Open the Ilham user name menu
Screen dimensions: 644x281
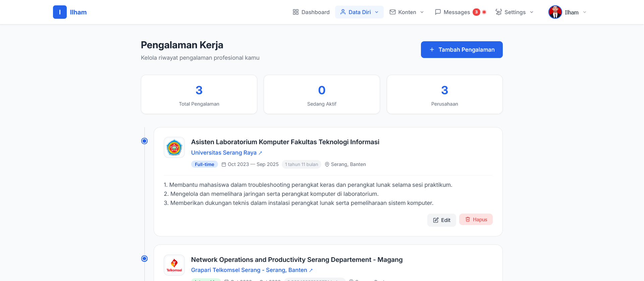(572, 12)
